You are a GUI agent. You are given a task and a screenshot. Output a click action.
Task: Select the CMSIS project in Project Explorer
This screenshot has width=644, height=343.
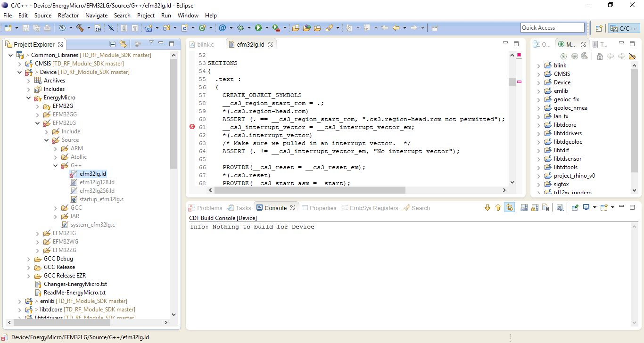75,64
